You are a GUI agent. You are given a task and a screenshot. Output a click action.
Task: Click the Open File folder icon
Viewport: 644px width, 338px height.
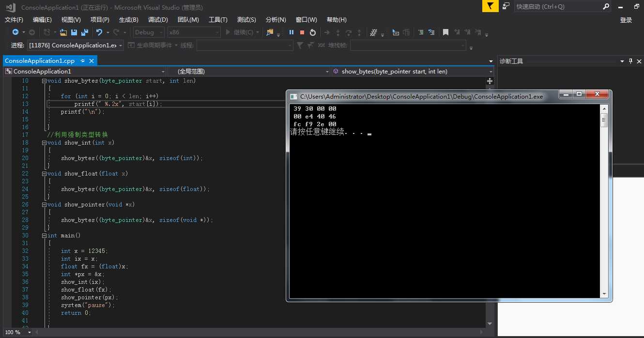tap(63, 32)
